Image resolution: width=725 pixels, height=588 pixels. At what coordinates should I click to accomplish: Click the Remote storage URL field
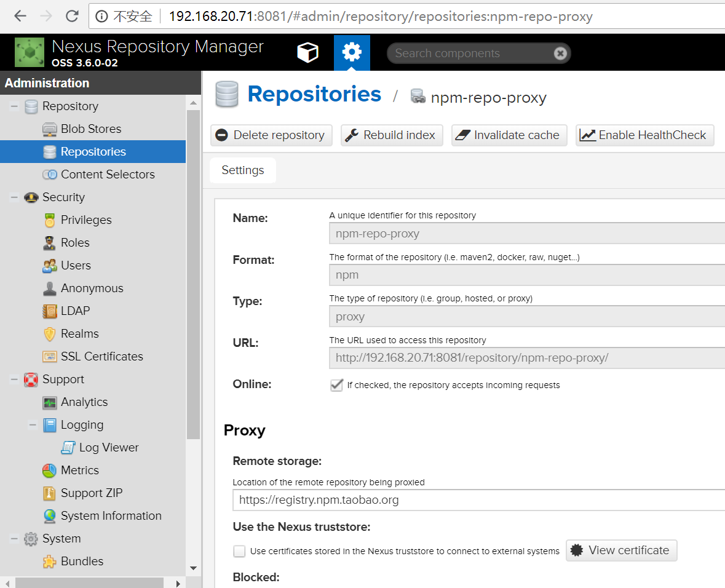click(478, 500)
